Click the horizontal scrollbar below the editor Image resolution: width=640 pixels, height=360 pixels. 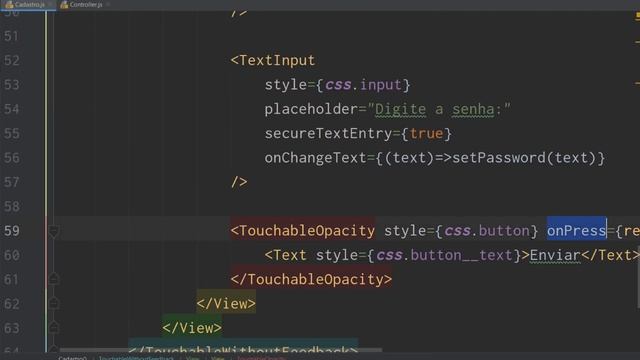[220, 350]
